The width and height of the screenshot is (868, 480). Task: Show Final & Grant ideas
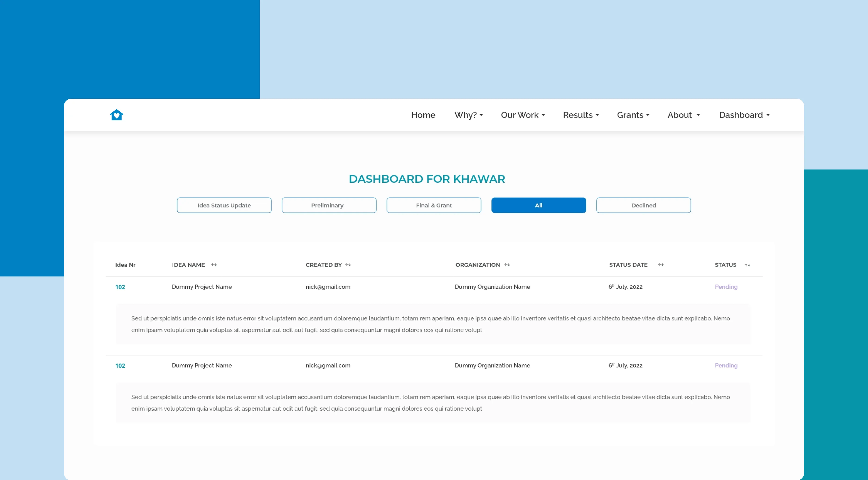[x=434, y=205]
